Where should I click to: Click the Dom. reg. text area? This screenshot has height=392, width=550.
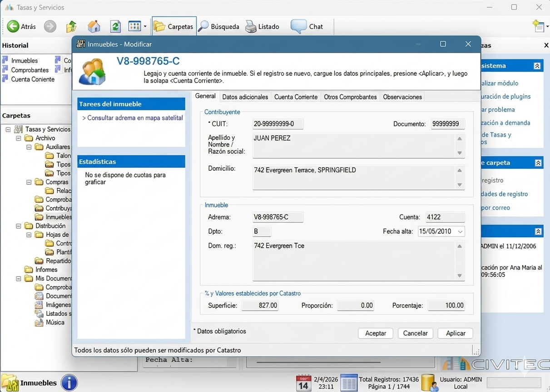pyautogui.click(x=358, y=260)
